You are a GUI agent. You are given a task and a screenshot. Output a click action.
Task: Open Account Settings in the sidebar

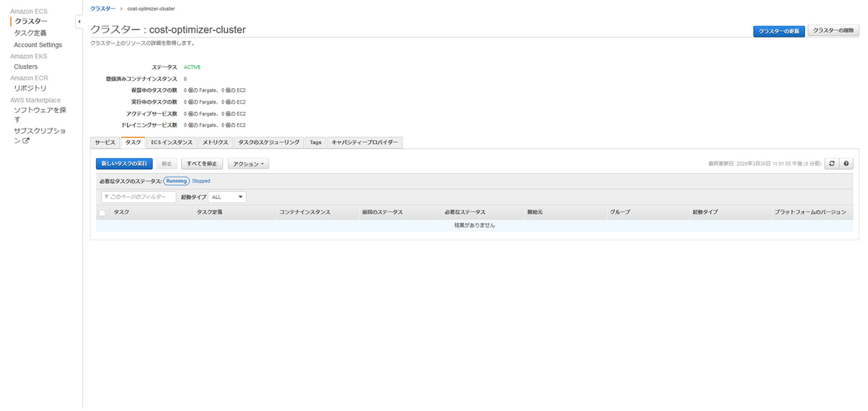pyautogui.click(x=38, y=45)
